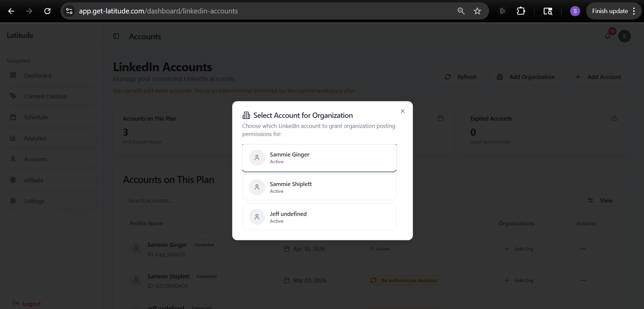Open the View options dropdown

(600, 201)
